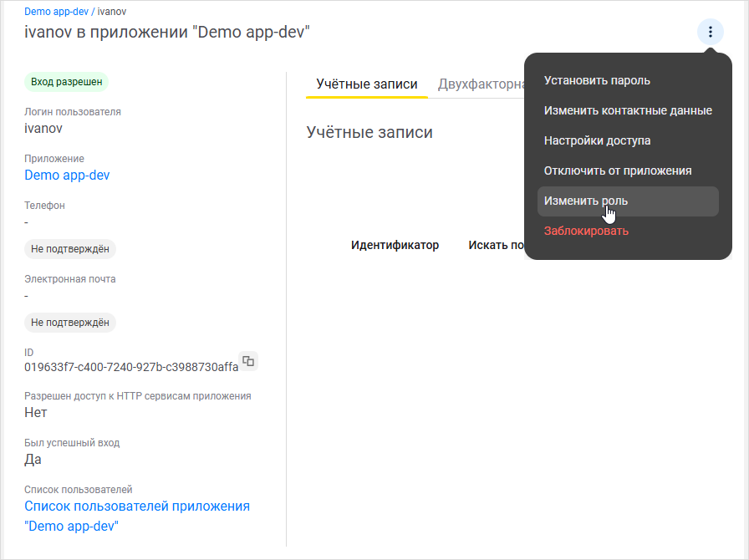The width and height of the screenshot is (749, 560).
Task: Open the "Demo app-dev" application link
Action: (x=67, y=175)
